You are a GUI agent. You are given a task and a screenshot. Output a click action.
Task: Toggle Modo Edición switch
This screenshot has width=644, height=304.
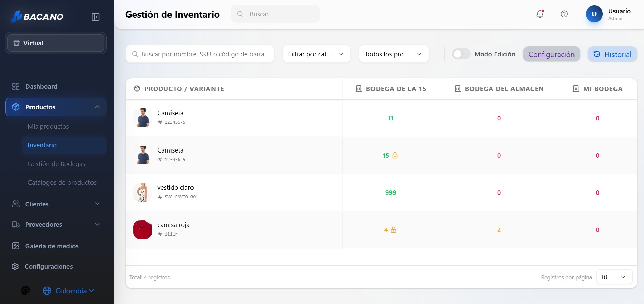(461, 54)
